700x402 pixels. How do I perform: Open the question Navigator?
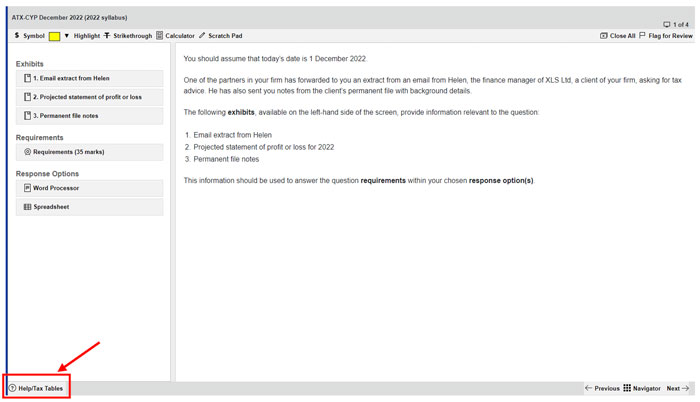(x=642, y=388)
